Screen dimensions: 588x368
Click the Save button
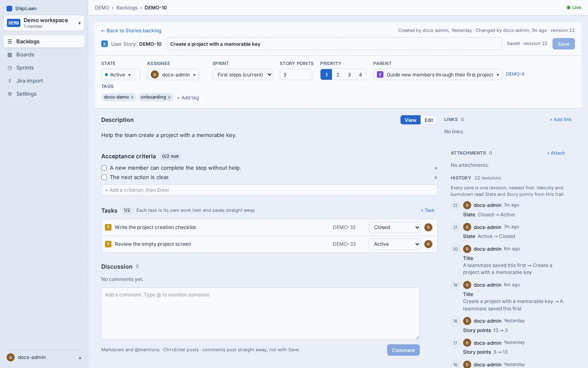click(563, 44)
